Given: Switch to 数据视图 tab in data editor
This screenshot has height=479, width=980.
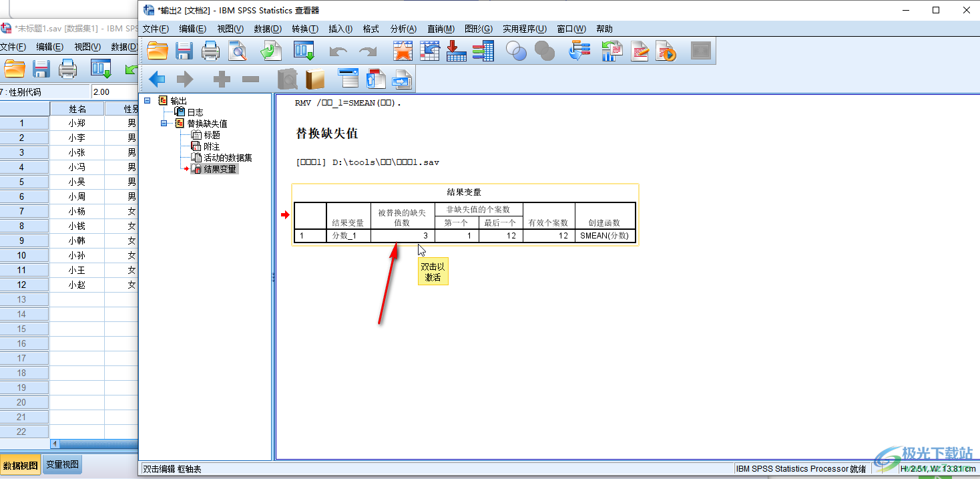Looking at the screenshot, I should point(21,465).
